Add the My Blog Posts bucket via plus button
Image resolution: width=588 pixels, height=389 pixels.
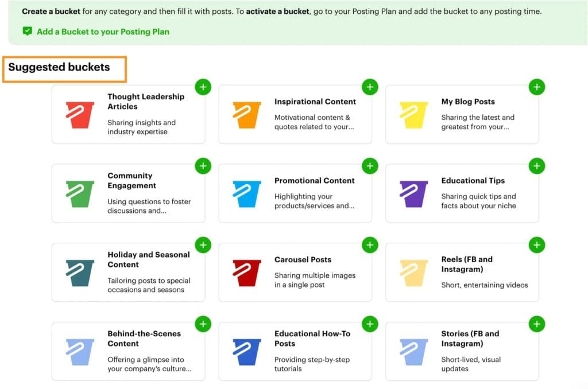[x=537, y=87]
